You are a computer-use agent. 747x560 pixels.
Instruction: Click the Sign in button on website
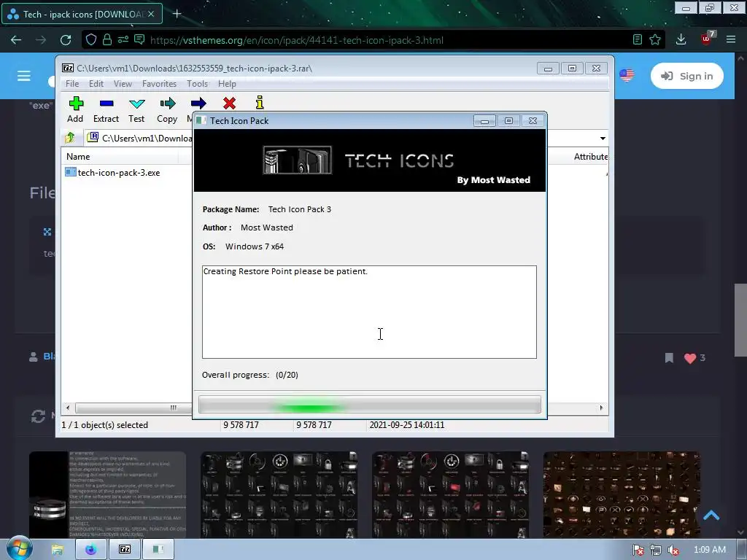point(687,76)
